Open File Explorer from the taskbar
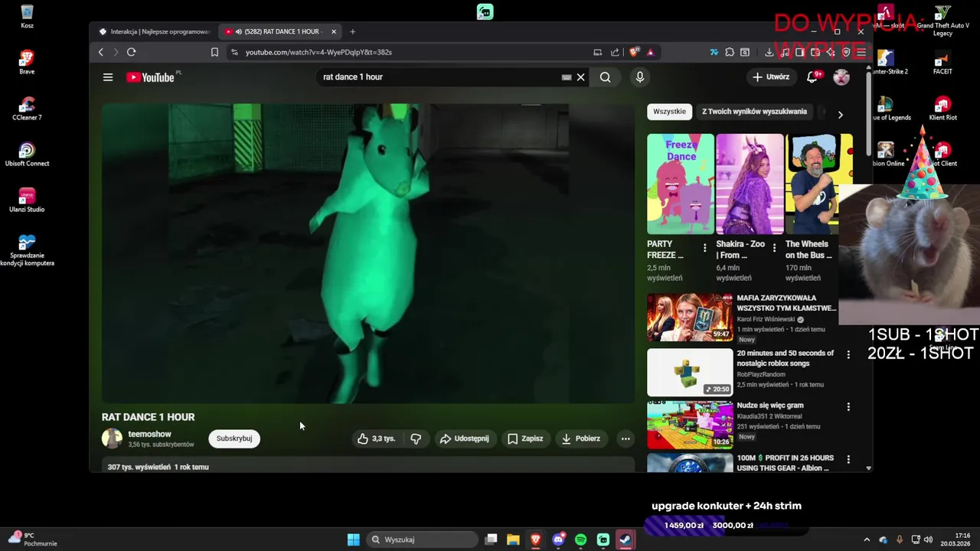The height and width of the screenshot is (551, 980). tap(513, 540)
